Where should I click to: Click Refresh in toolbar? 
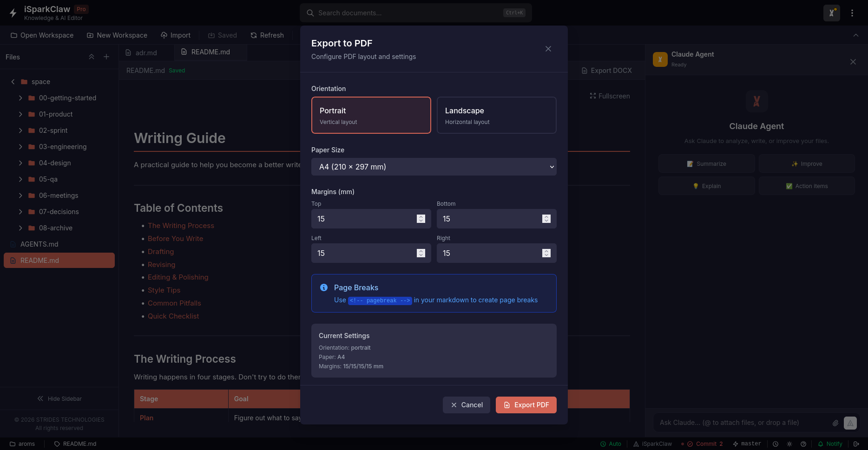click(x=267, y=35)
